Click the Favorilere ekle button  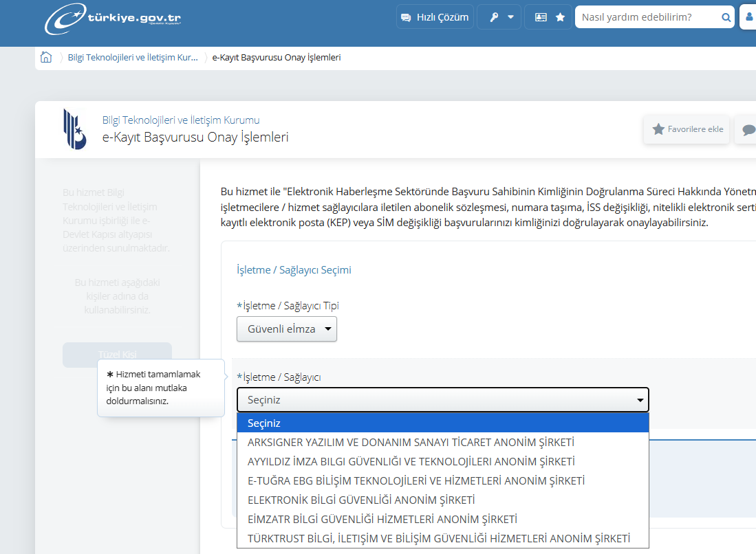687,129
